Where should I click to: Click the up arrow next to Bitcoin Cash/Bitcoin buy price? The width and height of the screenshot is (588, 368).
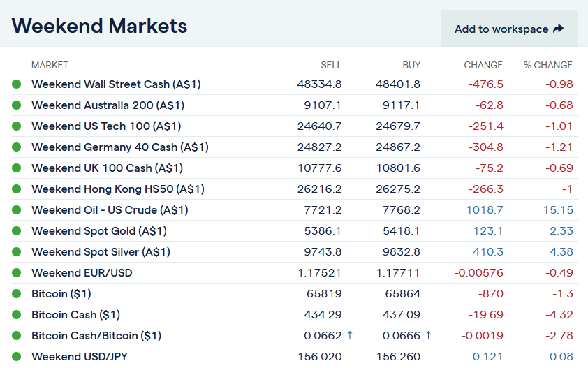[x=428, y=336]
